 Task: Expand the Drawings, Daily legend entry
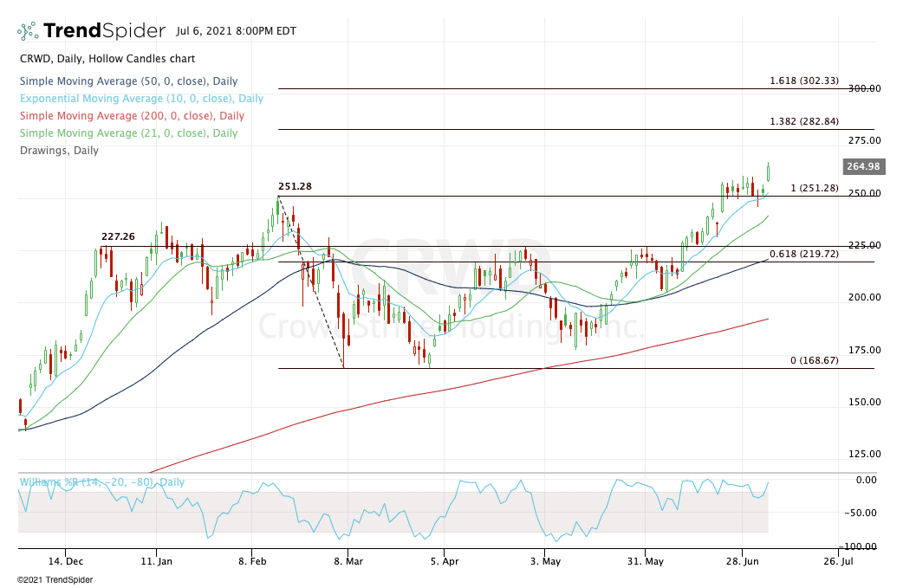point(58,151)
